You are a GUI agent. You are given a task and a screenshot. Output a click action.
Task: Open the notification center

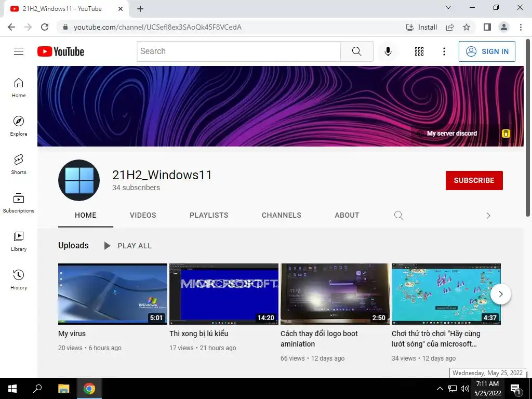tap(515, 389)
